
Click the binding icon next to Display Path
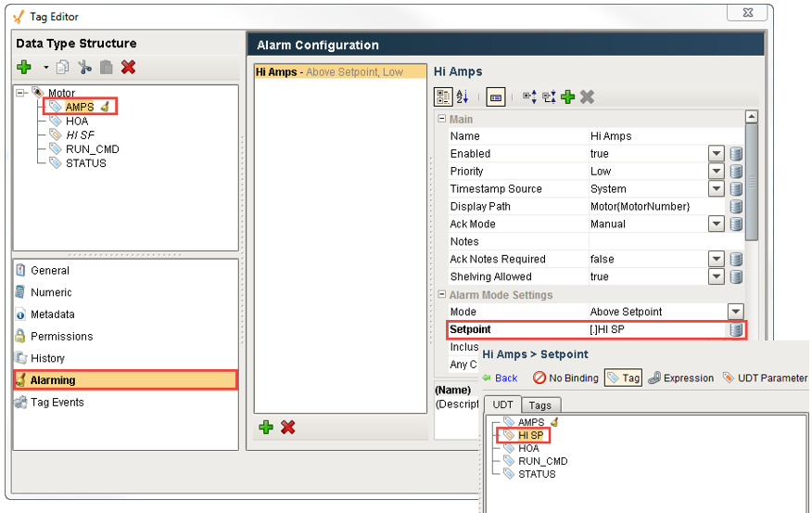[736, 207]
